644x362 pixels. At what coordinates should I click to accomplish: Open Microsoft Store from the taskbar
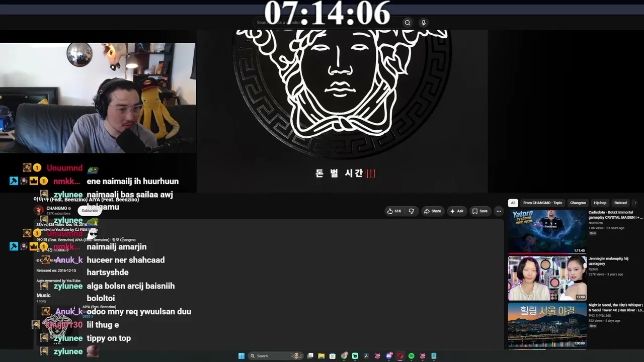click(x=333, y=356)
